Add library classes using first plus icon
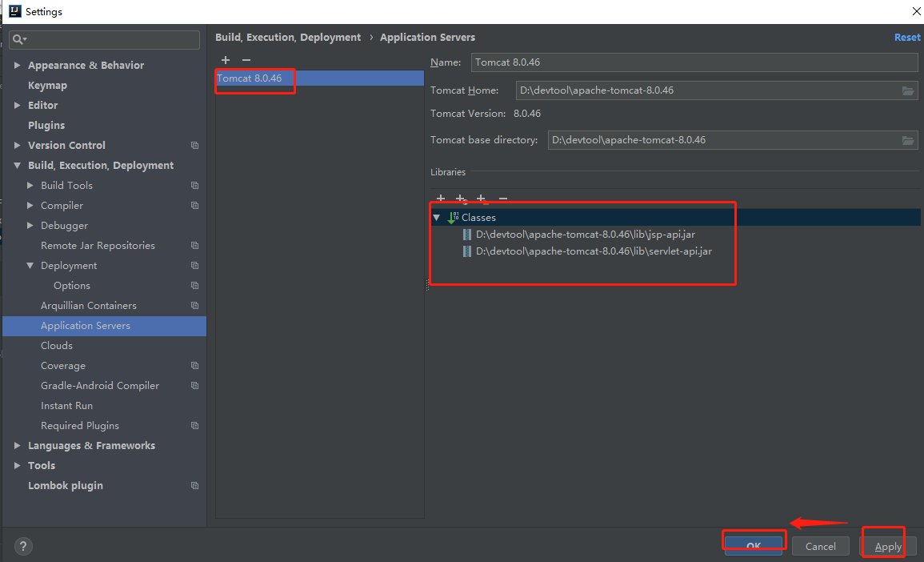The image size is (924, 562). pyautogui.click(x=440, y=199)
